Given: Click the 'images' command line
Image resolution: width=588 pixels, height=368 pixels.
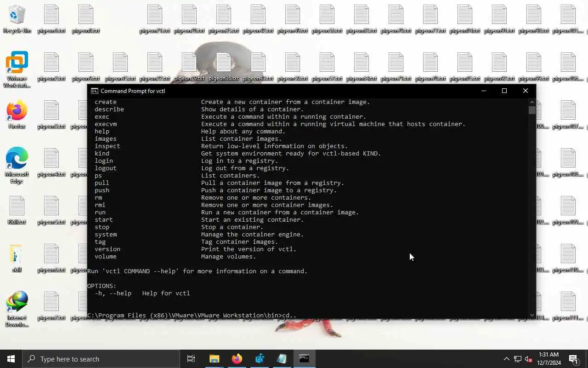Looking at the screenshot, I should point(188,139).
